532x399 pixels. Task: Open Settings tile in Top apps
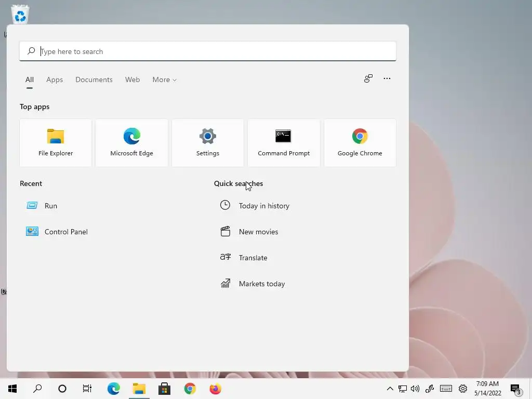208,143
